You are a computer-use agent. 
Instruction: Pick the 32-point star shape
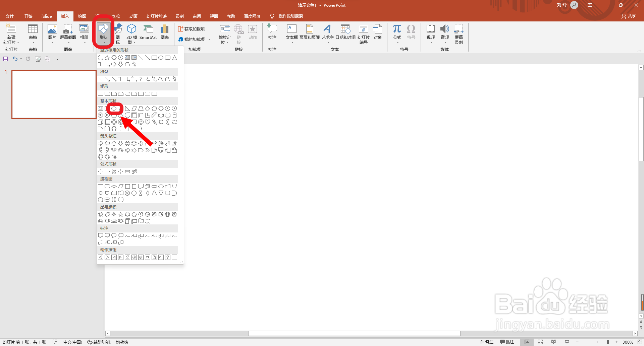click(174, 214)
